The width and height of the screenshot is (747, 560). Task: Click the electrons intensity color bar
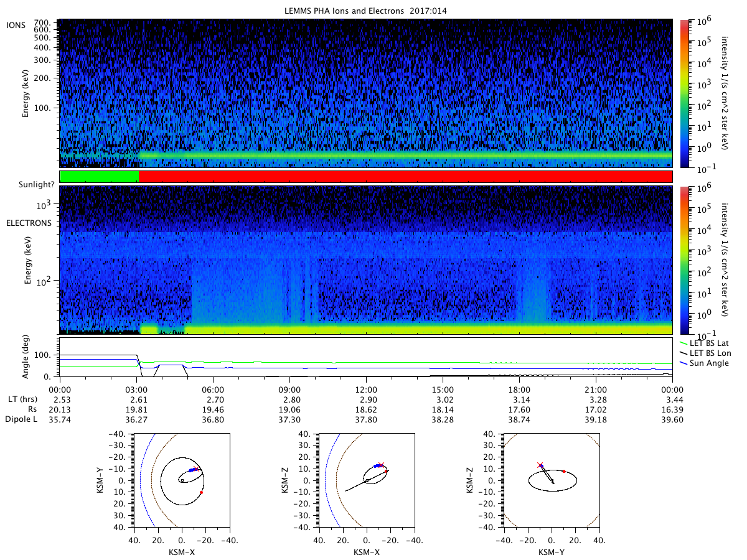685,260
